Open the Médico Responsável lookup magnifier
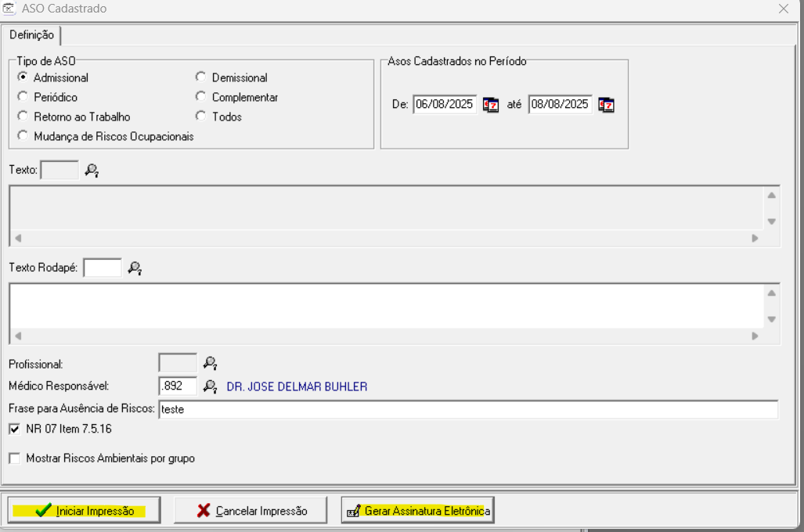This screenshot has height=532, width=804. tap(210, 386)
